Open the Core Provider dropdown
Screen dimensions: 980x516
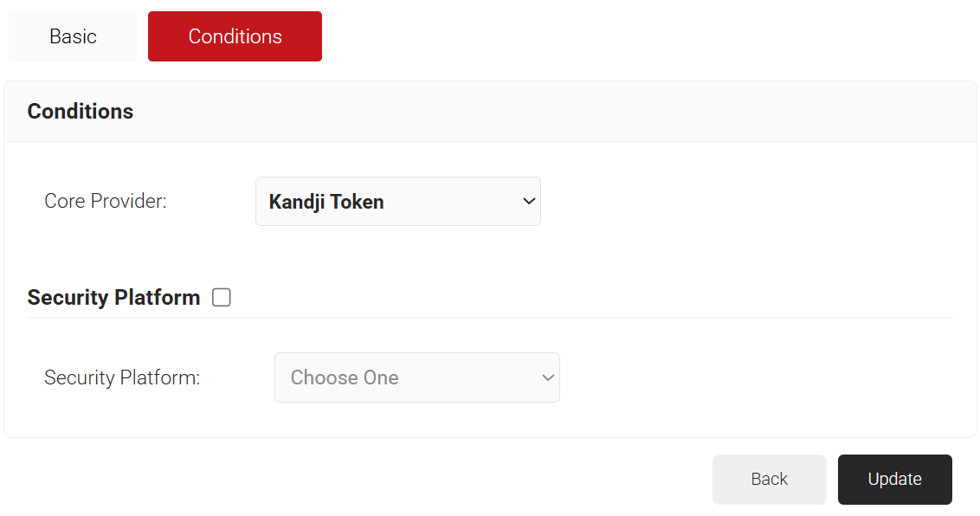(x=397, y=202)
